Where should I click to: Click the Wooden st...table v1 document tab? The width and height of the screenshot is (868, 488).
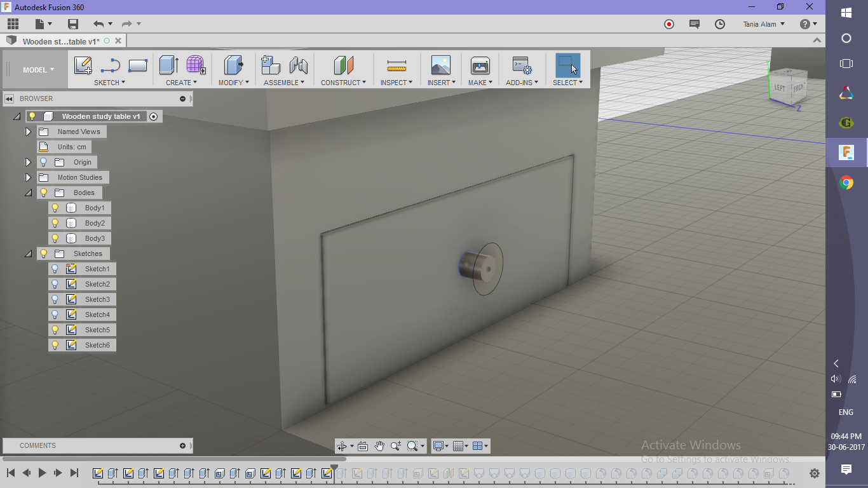click(61, 41)
